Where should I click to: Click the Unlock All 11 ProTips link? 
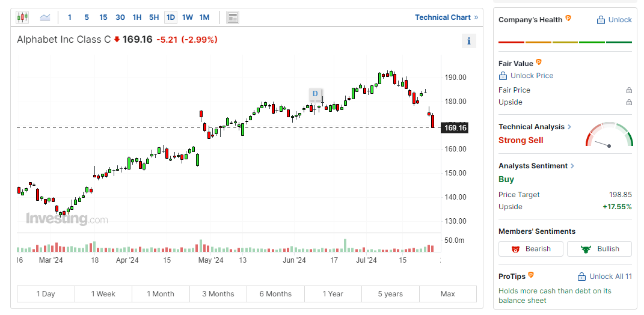pyautogui.click(x=604, y=277)
